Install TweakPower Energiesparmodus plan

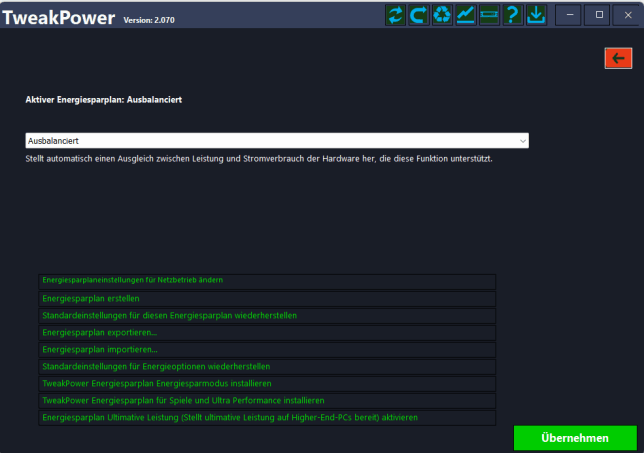[x=267, y=383]
